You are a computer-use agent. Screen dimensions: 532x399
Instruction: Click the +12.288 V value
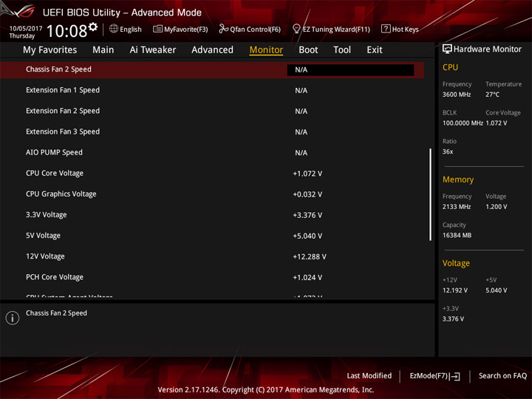coord(310,257)
